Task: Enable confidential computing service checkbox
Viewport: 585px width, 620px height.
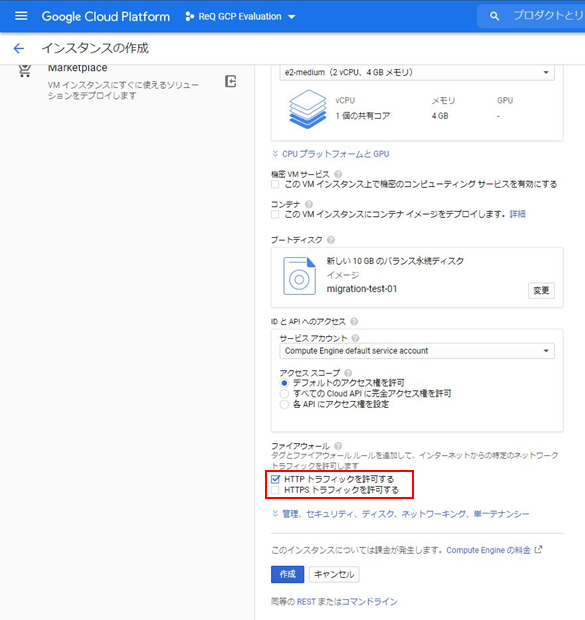Action: tap(275, 184)
